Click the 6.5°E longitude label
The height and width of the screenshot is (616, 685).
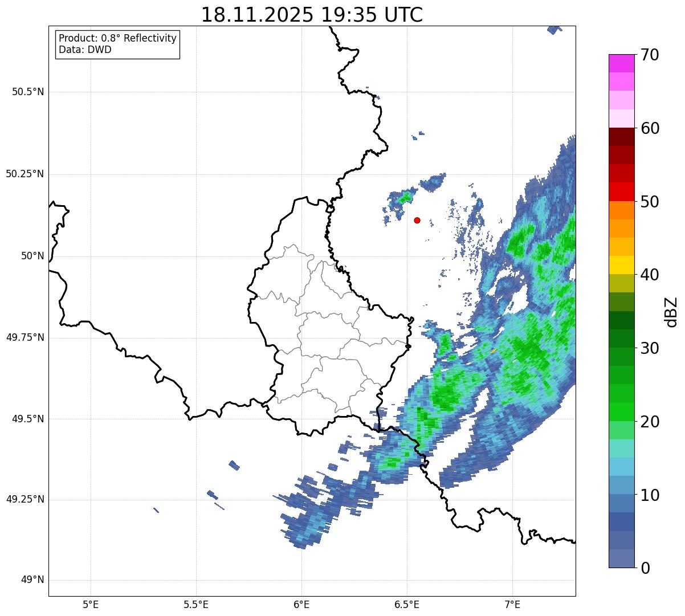pyautogui.click(x=407, y=604)
